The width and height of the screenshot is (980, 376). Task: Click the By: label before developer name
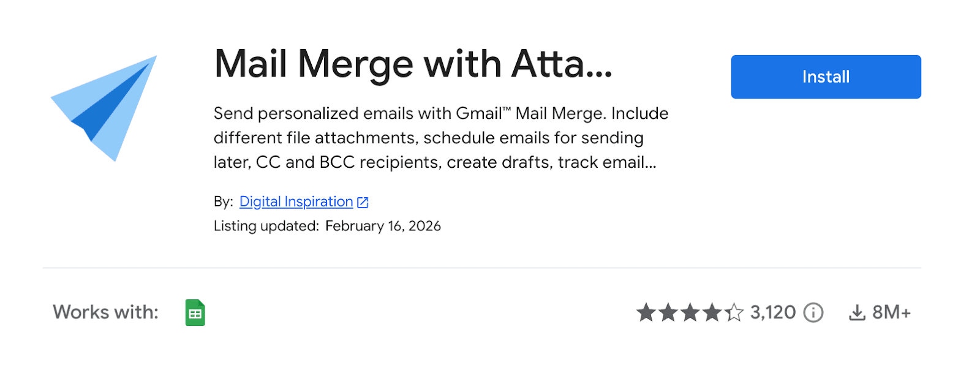click(x=223, y=201)
